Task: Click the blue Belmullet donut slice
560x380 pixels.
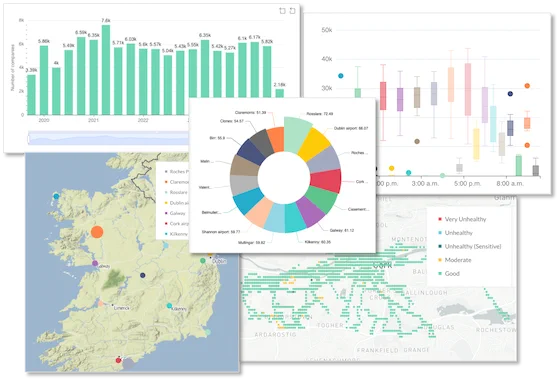Action: 248,200
